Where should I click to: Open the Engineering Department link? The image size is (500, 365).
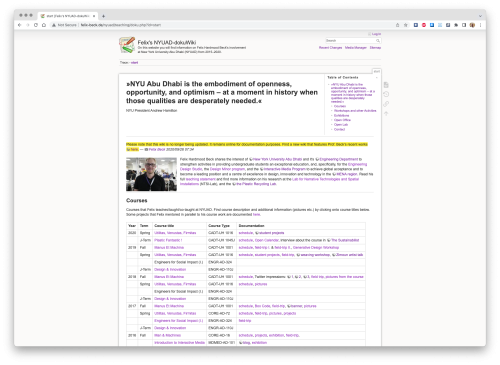click(339, 159)
